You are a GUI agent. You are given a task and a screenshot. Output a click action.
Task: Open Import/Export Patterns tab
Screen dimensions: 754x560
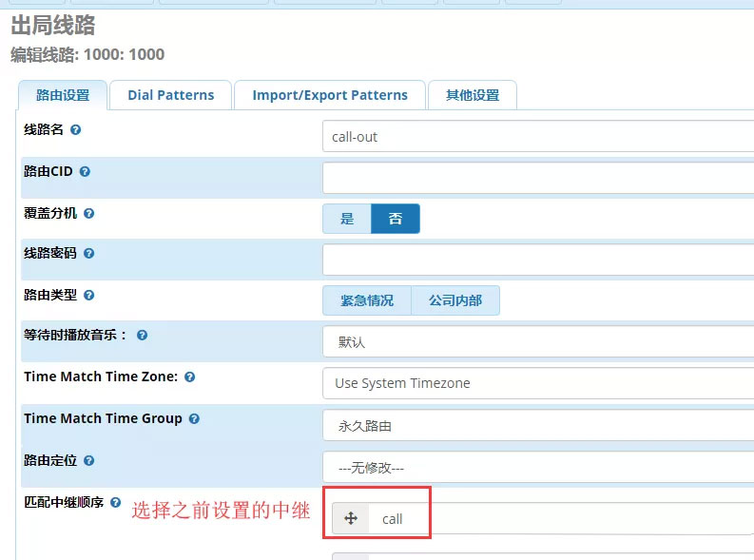(x=330, y=95)
